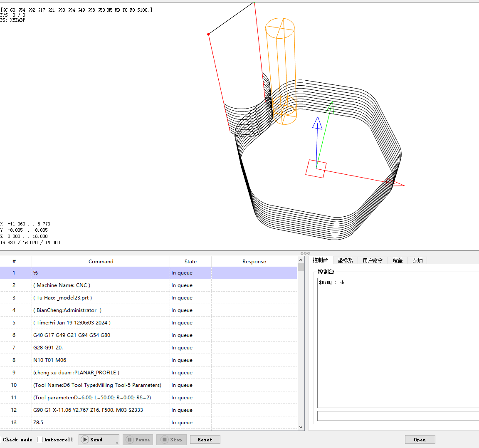
Task: Go to the 杂项 tab
Action: [x=417, y=260]
